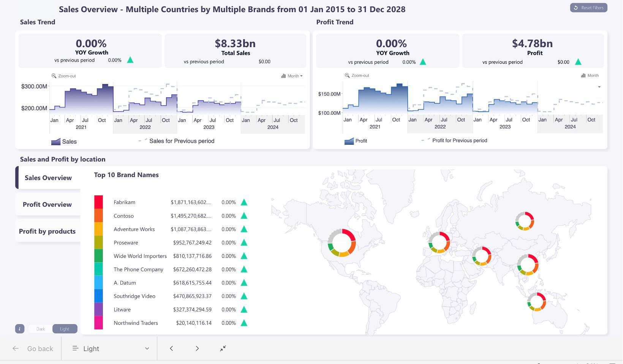
Task: Click the info icon button
Action: click(20, 329)
